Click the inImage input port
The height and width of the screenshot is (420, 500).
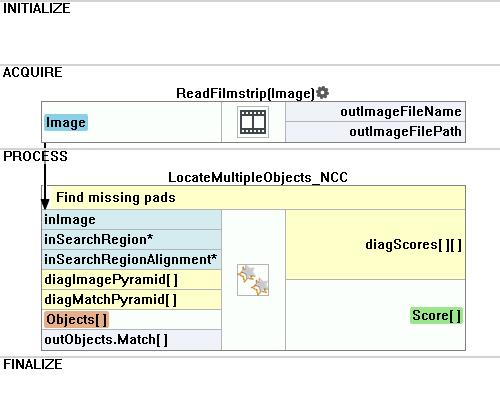(132, 220)
